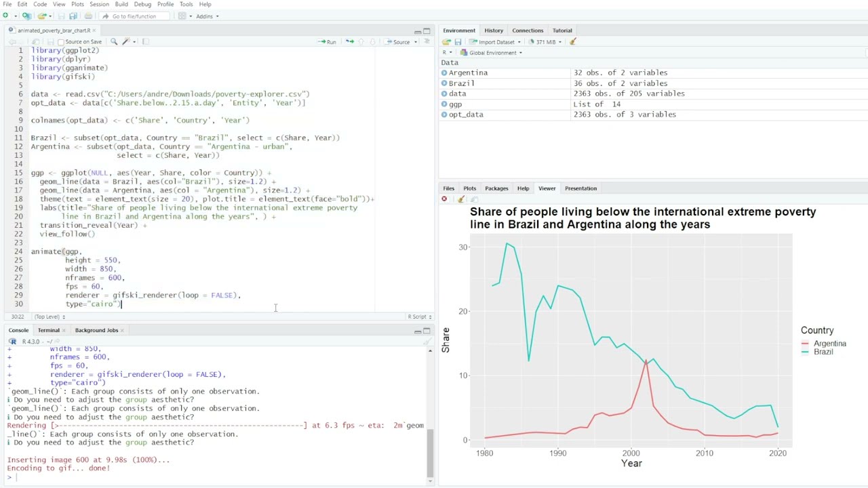Click the console command prompt line
868x488 pixels.
pos(216,477)
